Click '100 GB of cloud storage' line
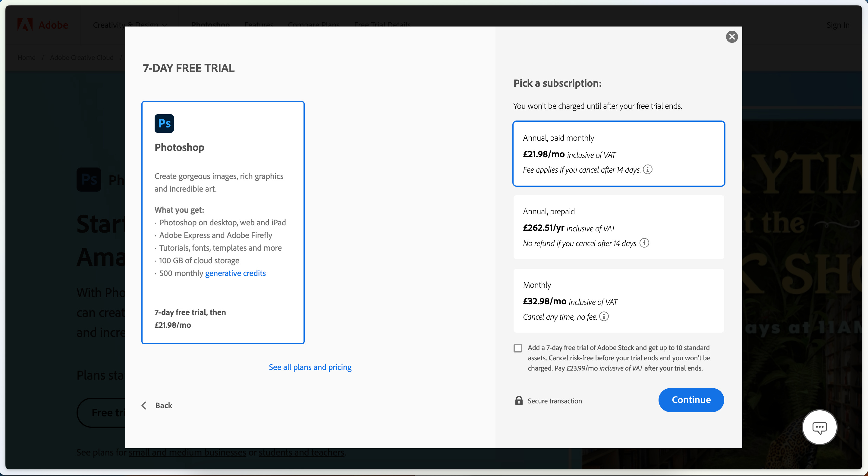 tap(199, 260)
